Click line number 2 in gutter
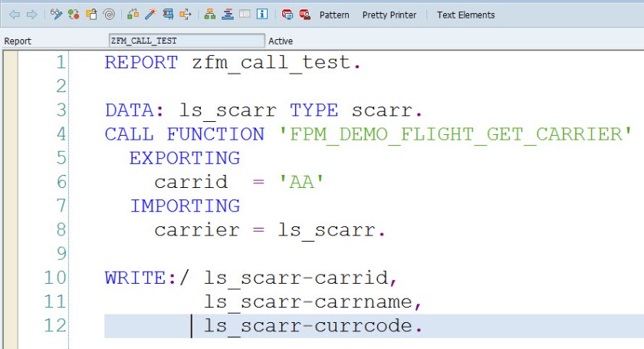Image resolution: width=644 pixels, height=349 pixels. (x=61, y=87)
